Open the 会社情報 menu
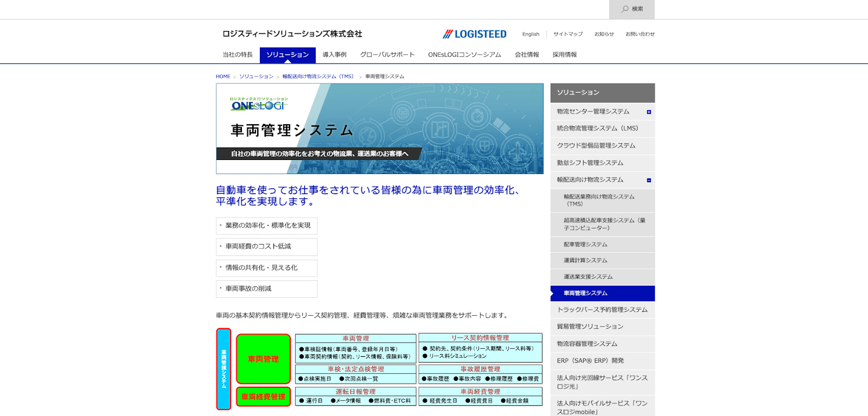 [527, 55]
